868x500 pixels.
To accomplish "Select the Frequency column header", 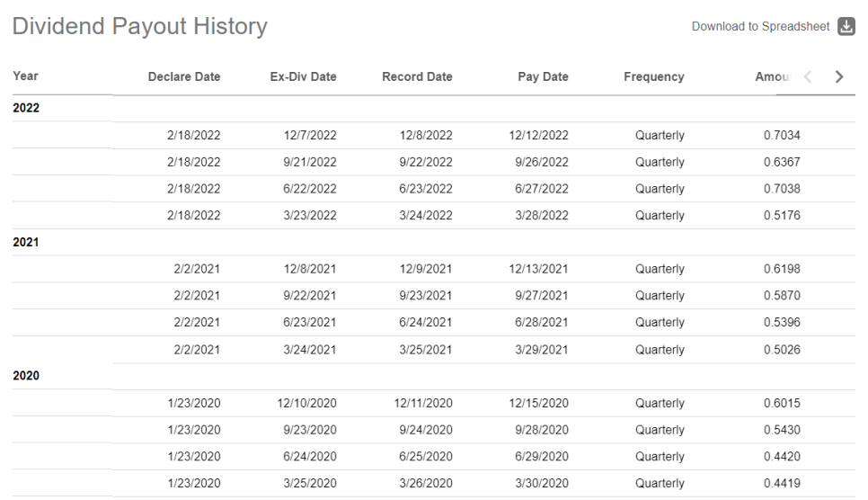I will [654, 76].
